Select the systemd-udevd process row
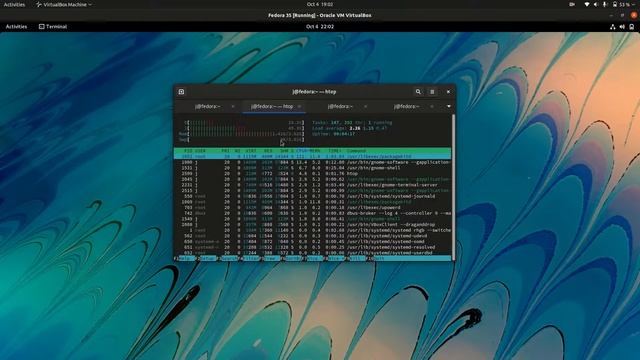The image size is (640, 360). [313, 236]
